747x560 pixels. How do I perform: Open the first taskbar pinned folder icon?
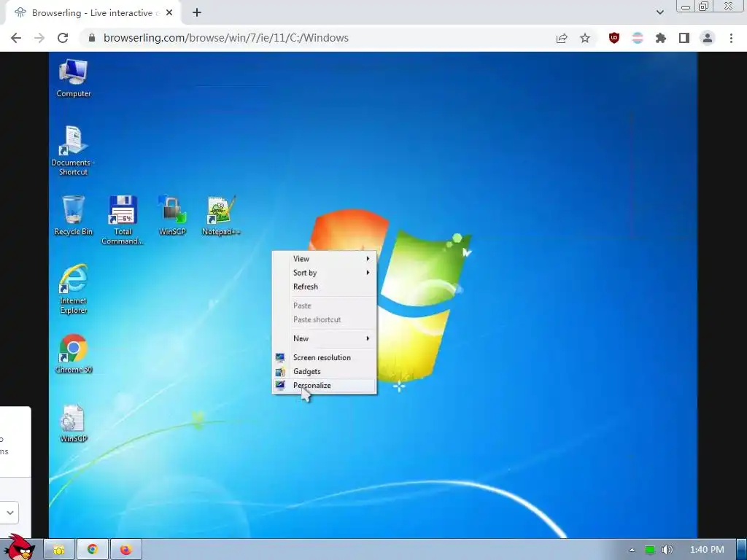[59, 550]
